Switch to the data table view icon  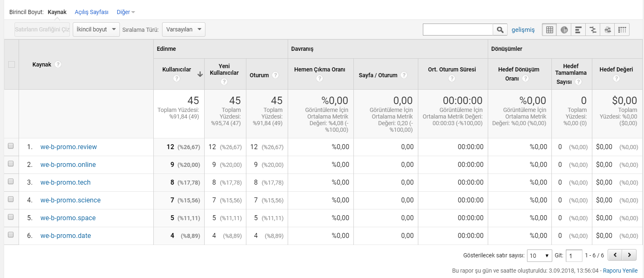tap(549, 29)
